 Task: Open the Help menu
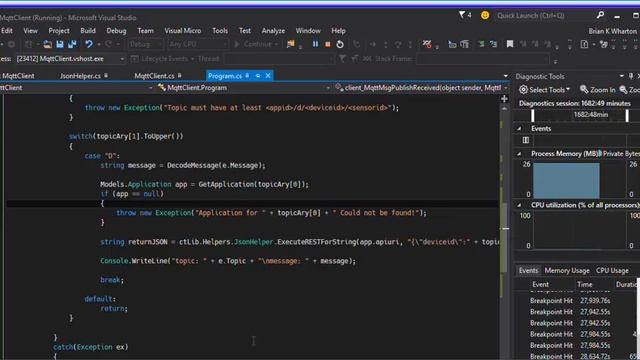click(338, 31)
